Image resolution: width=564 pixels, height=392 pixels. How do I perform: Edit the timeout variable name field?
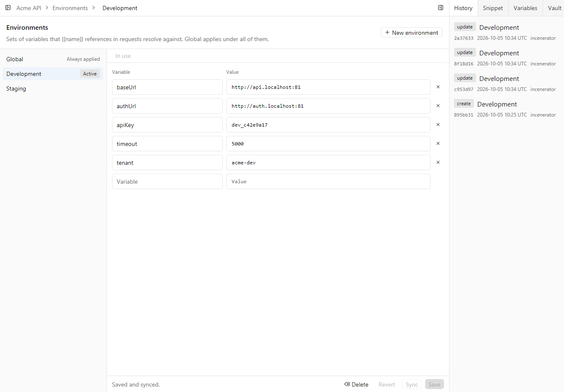(x=167, y=144)
